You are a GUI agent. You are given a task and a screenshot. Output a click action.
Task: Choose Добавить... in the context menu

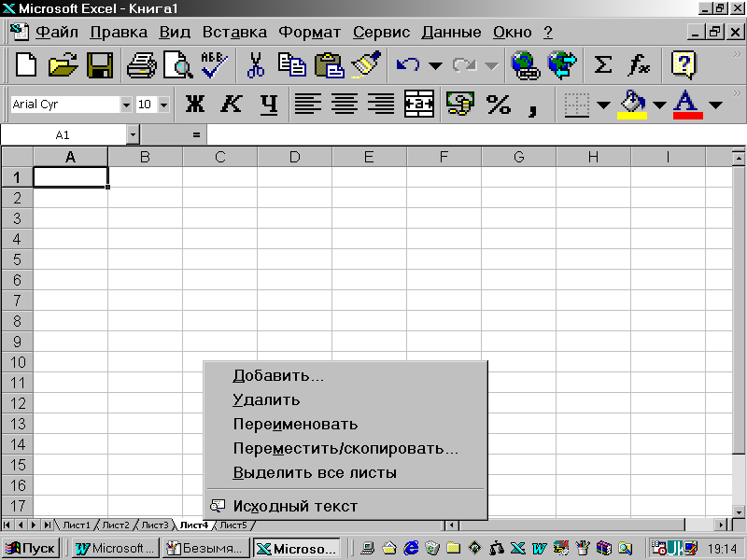click(x=345, y=376)
